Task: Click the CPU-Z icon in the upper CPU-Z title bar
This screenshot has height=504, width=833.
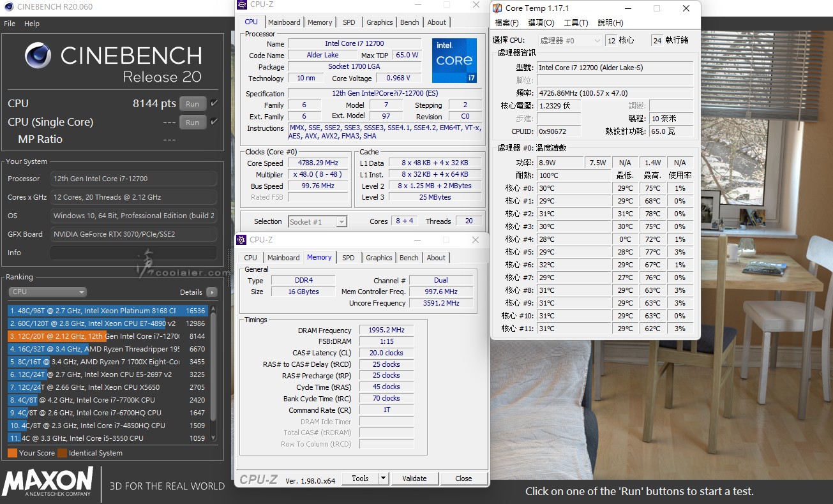Action: tap(242, 4)
